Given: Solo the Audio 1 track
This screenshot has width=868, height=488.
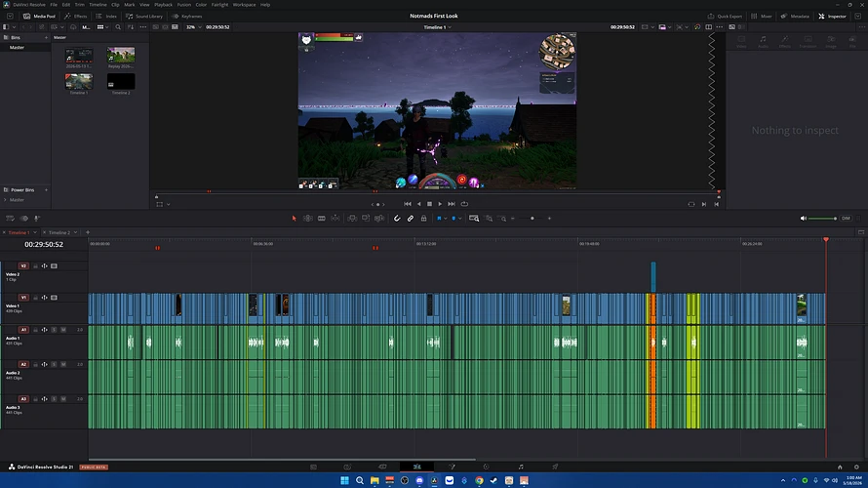Looking at the screenshot, I should (54, 330).
